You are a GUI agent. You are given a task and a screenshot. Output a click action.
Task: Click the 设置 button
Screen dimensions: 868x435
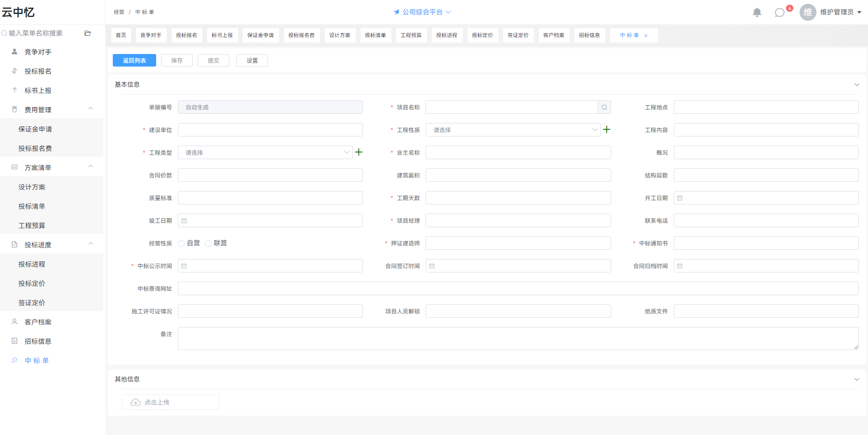tap(252, 60)
